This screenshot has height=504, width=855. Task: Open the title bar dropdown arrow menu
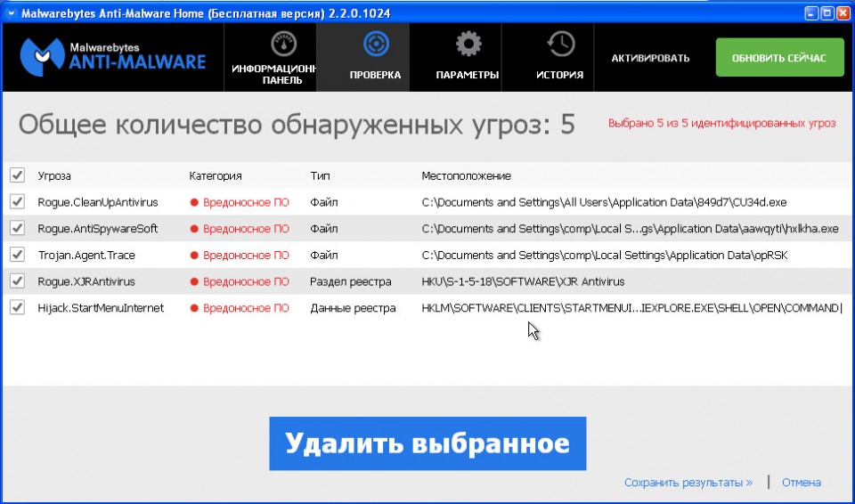pos(12,13)
